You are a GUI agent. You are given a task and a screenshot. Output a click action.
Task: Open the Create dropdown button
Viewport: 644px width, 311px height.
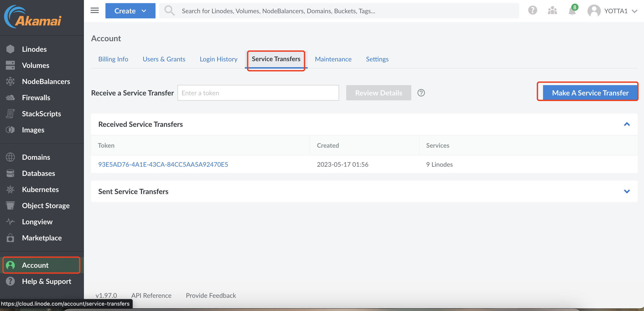(x=130, y=11)
